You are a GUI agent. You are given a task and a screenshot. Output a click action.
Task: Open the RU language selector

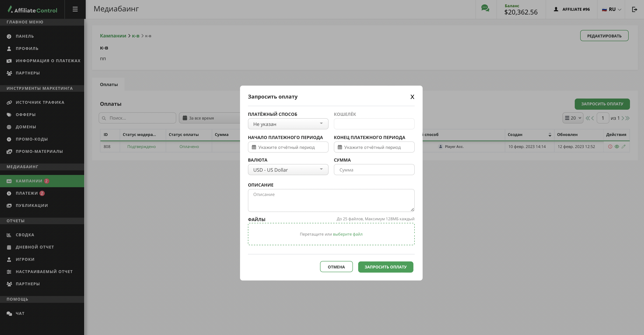pyautogui.click(x=612, y=9)
